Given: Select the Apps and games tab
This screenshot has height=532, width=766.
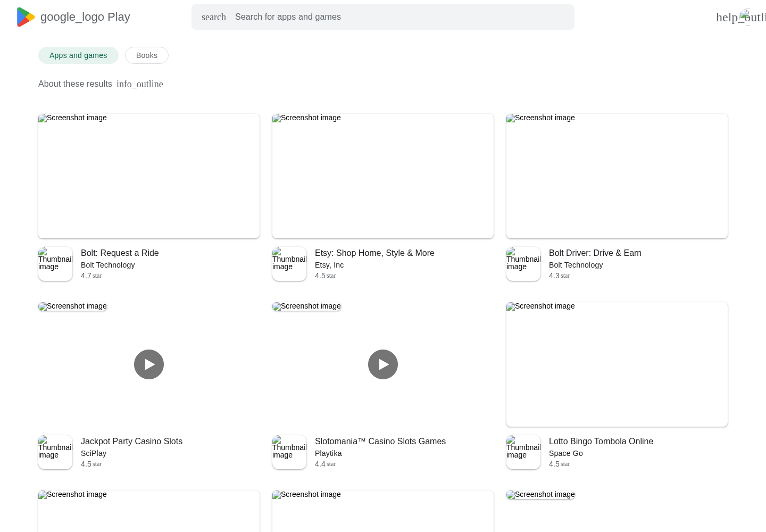Looking at the screenshot, I should (78, 55).
